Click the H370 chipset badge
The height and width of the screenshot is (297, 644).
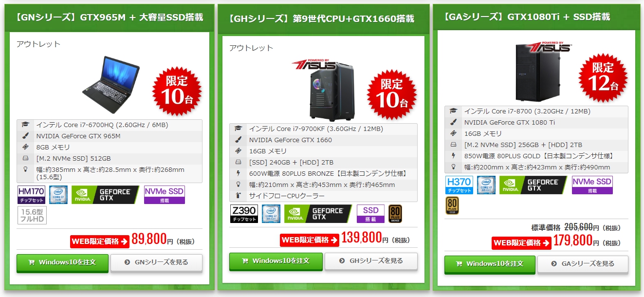click(x=459, y=185)
